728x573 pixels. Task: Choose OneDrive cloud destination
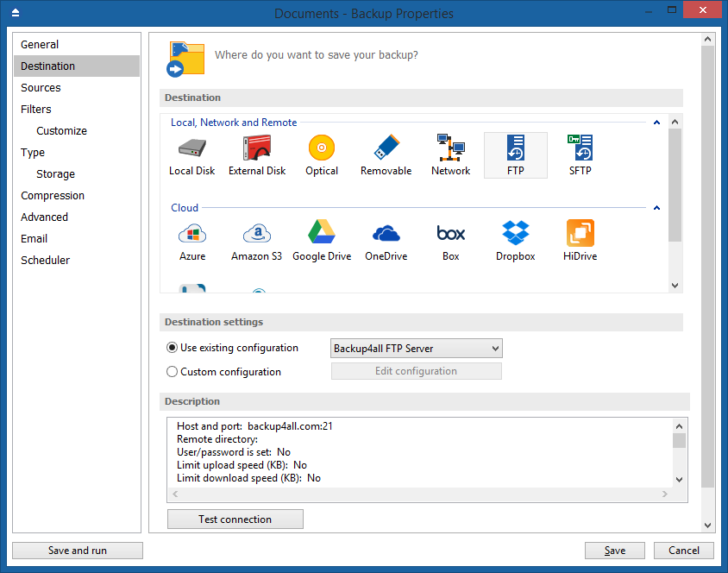(x=386, y=241)
